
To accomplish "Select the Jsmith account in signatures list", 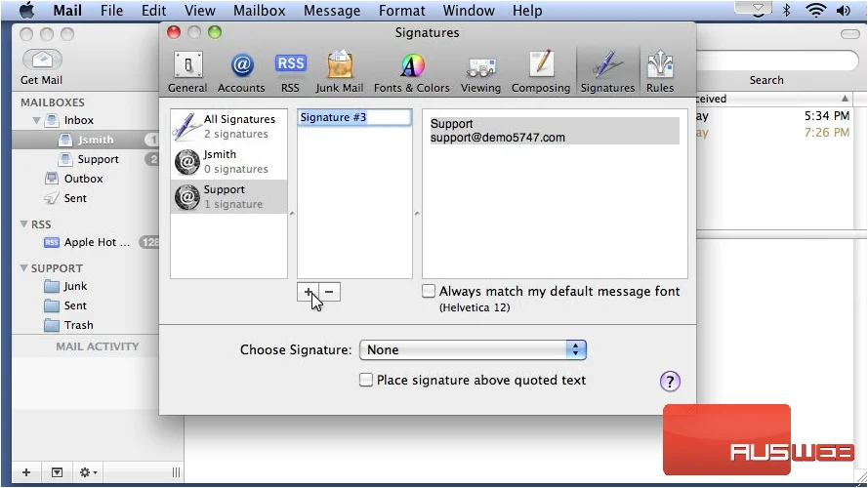I will tap(228, 162).
